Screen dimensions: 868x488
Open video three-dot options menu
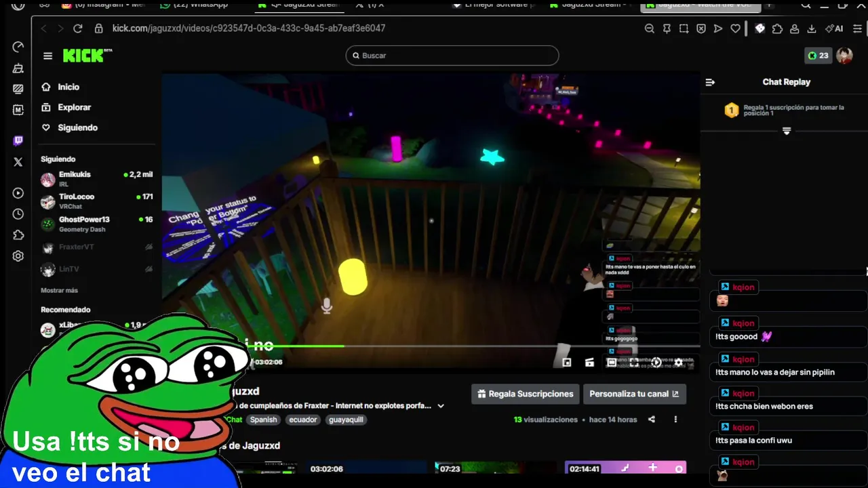click(x=675, y=420)
